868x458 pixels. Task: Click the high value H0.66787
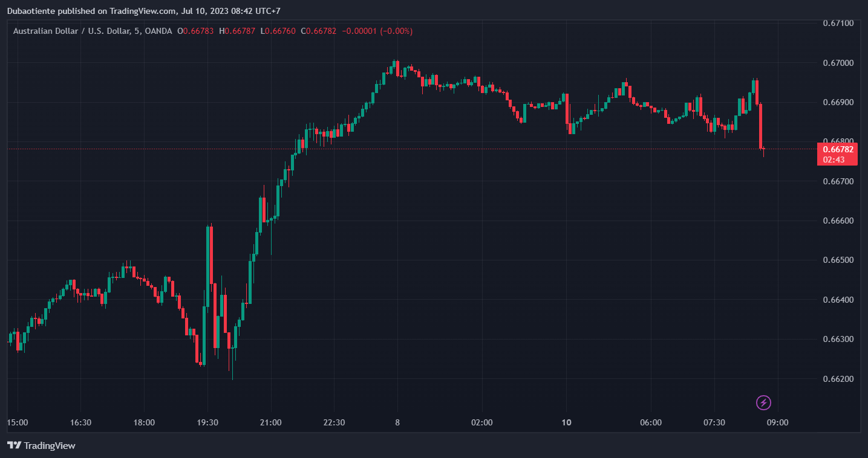coord(237,31)
